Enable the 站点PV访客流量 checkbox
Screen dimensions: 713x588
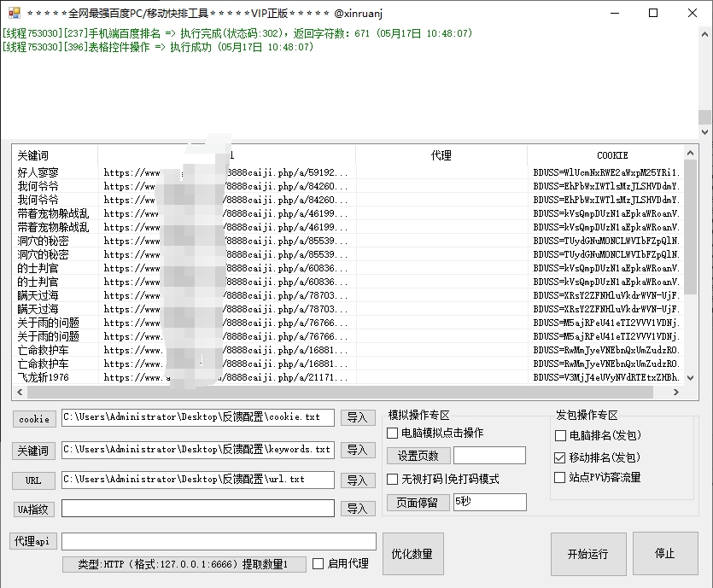(560, 478)
